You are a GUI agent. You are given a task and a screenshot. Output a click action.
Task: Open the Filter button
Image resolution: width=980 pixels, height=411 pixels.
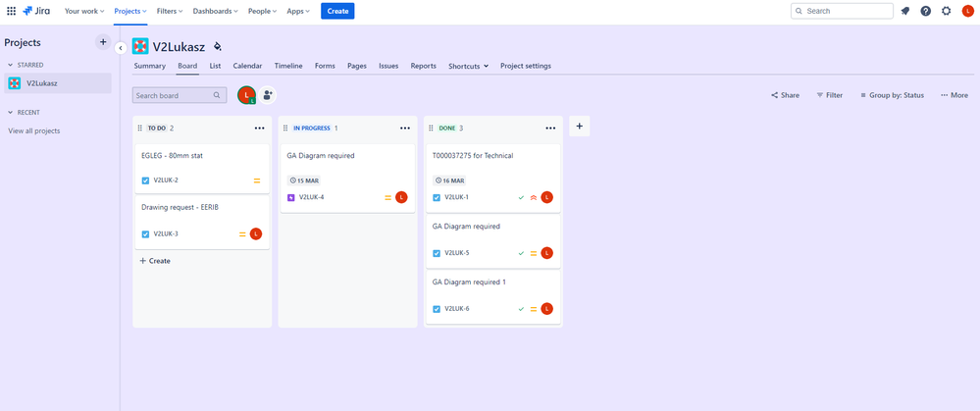tap(829, 95)
